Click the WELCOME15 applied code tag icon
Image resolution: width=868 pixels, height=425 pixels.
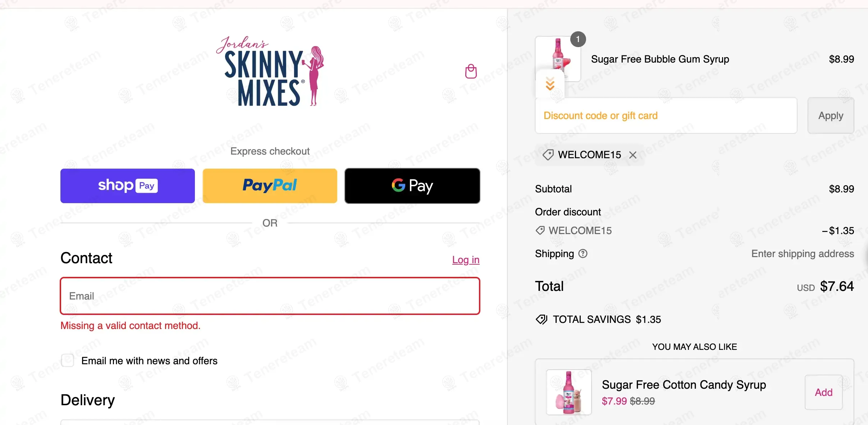[x=548, y=155]
